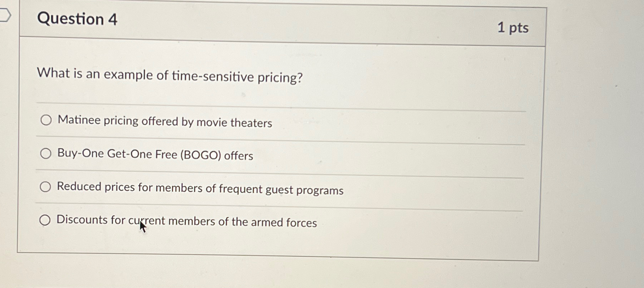This screenshot has width=644, height=288.
Task: Click the divider line above the first answer
Action: point(280,103)
